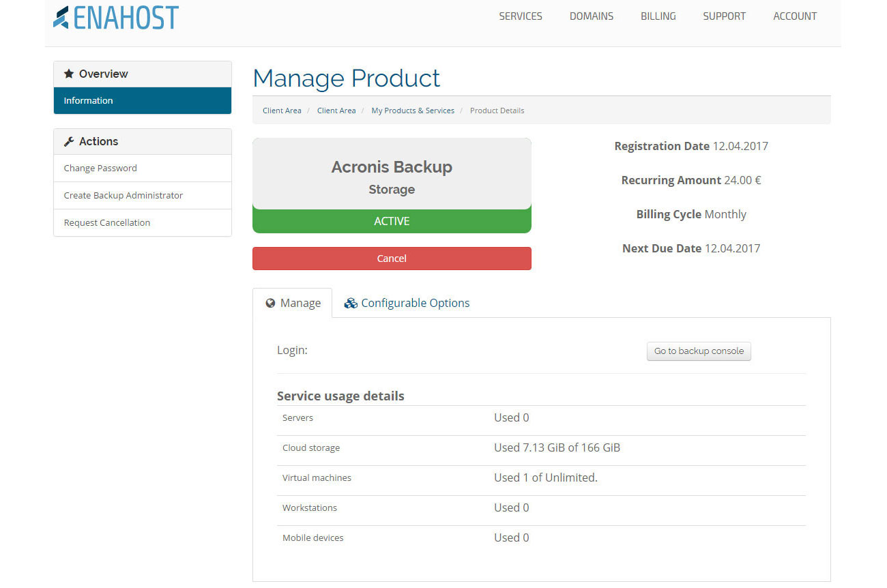The image size is (887, 588).
Task: Choose Create Backup Administrator action
Action: click(143, 195)
